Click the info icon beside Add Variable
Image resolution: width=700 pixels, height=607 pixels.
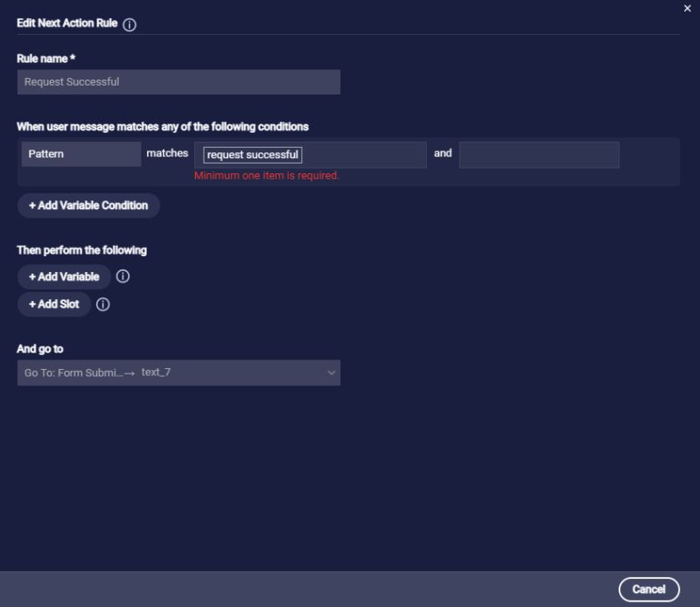123,276
